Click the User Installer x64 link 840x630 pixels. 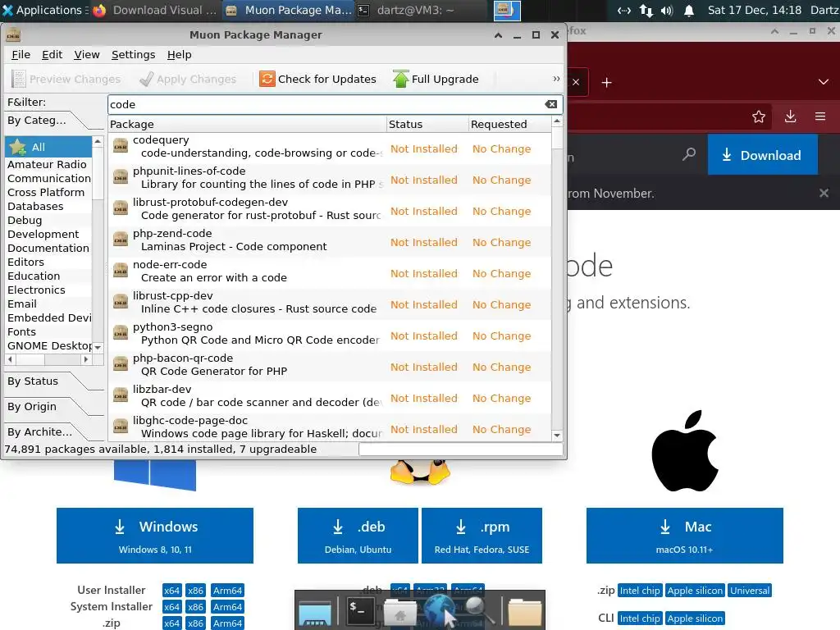point(171,591)
